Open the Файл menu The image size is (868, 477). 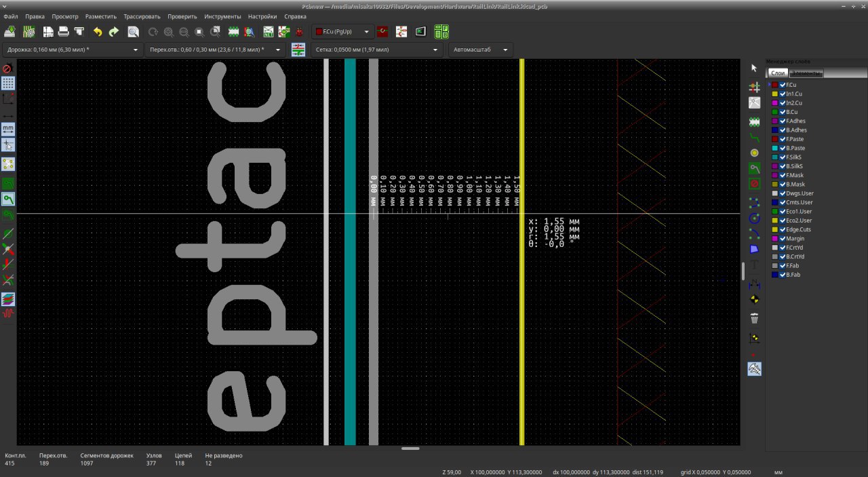11,16
